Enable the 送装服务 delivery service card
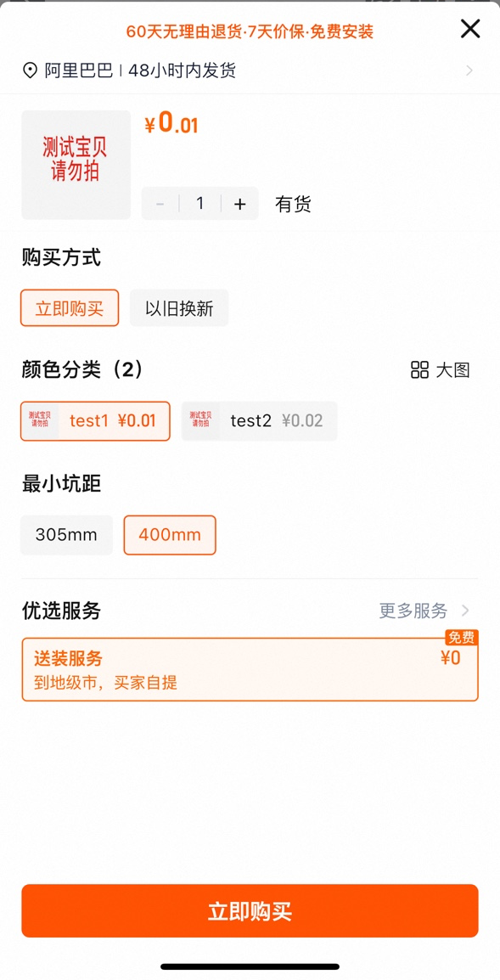 (250, 668)
